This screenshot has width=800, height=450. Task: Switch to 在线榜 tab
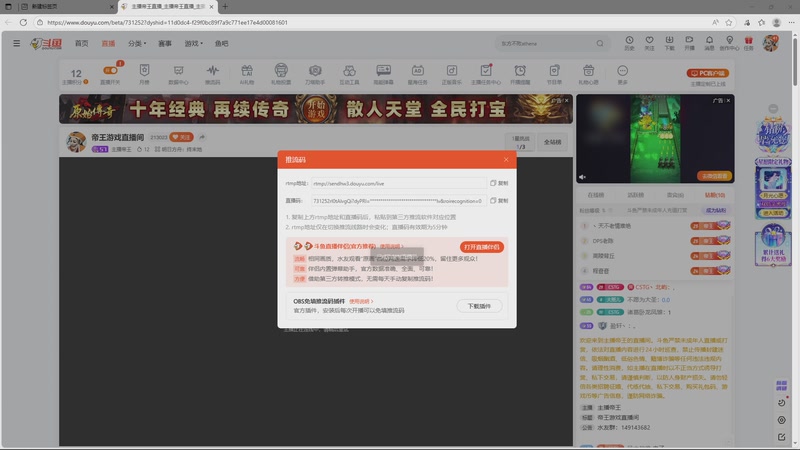click(x=595, y=195)
